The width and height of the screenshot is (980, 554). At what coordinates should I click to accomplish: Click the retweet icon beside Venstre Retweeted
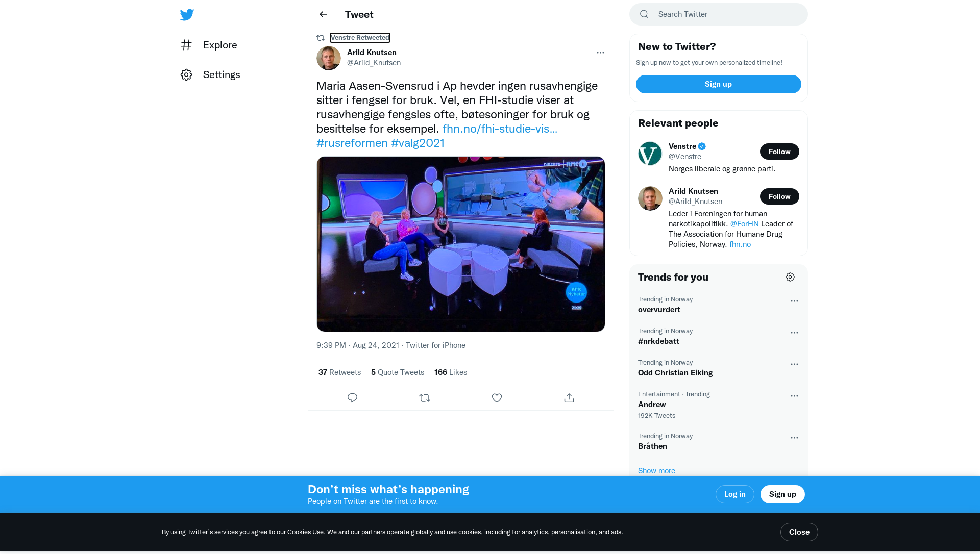(x=321, y=38)
